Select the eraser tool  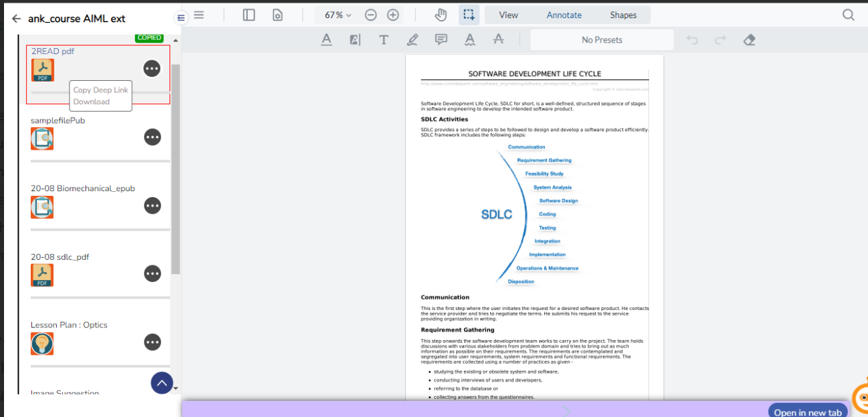[x=749, y=40]
